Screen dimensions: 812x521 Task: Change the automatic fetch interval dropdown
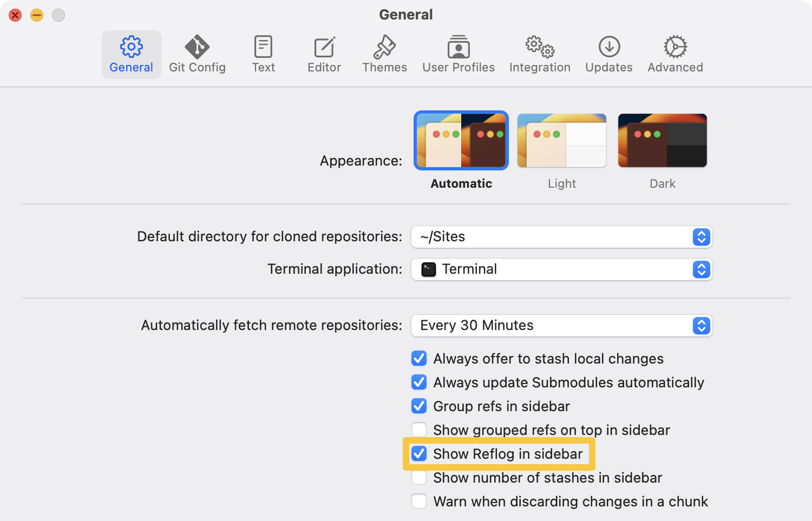[x=561, y=325]
